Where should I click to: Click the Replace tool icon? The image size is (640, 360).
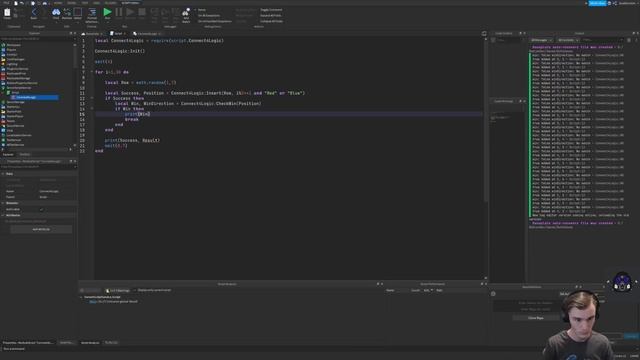pos(67,13)
